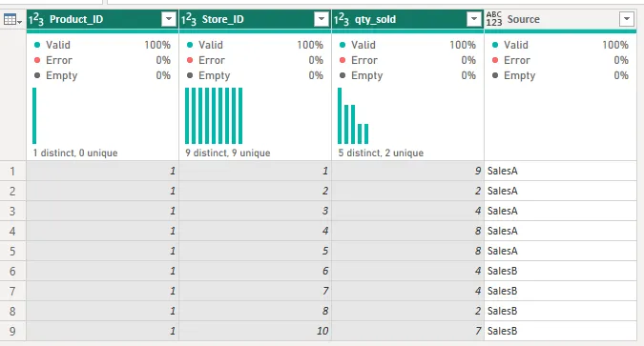Click '5 distinct, 2 unique' label
The image size is (644, 346).
point(381,153)
